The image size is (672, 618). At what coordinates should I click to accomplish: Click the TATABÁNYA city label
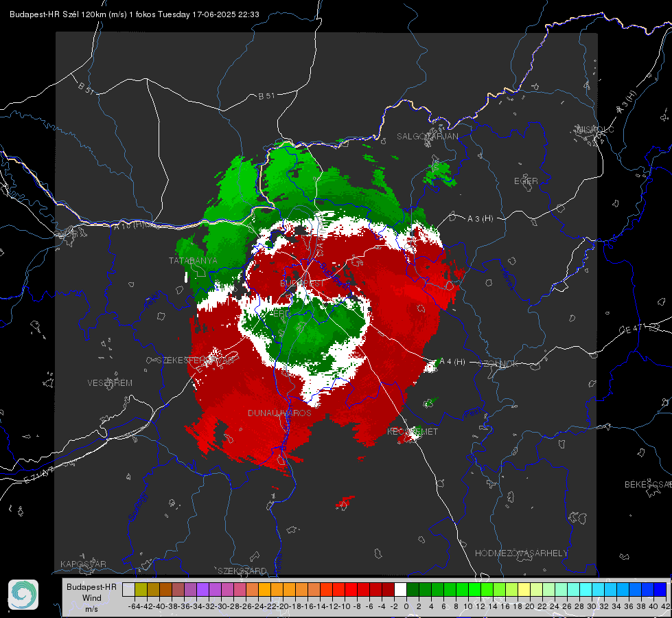[x=193, y=261]
